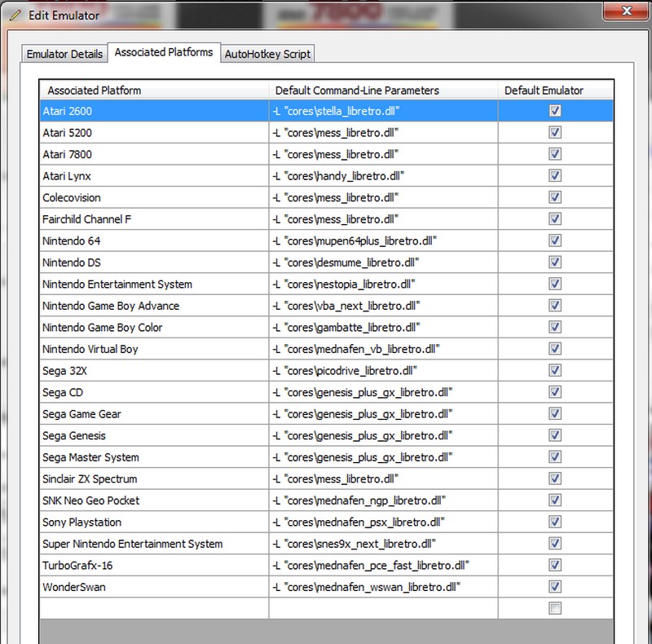
Task: Uncheck Default Emulator for WonderSwan
Action: pos(555,587)
